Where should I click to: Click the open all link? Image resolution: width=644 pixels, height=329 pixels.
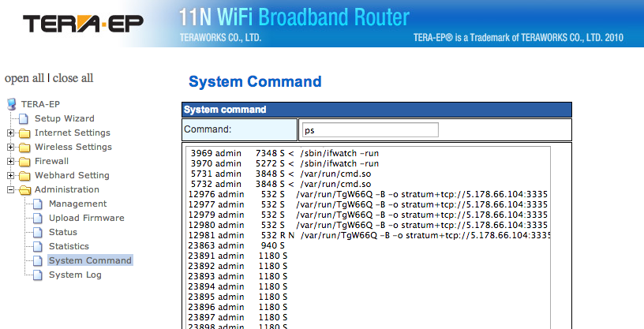point(24,78)
